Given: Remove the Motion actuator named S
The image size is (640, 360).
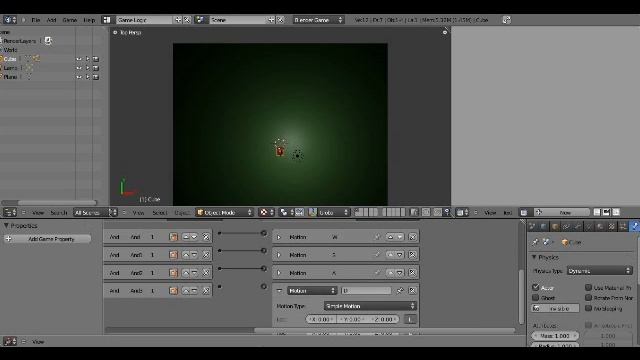Looking at the screenshot, I should [413, 255].
